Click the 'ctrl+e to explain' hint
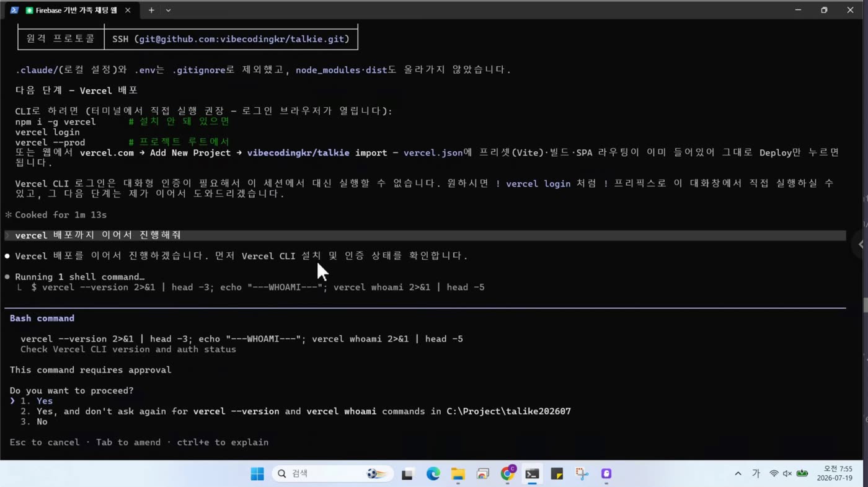 pyautogui.click(x=223, y=442)
